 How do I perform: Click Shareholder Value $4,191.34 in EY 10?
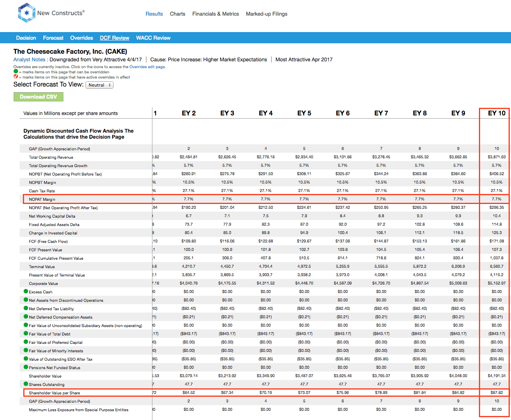(497, 376)
